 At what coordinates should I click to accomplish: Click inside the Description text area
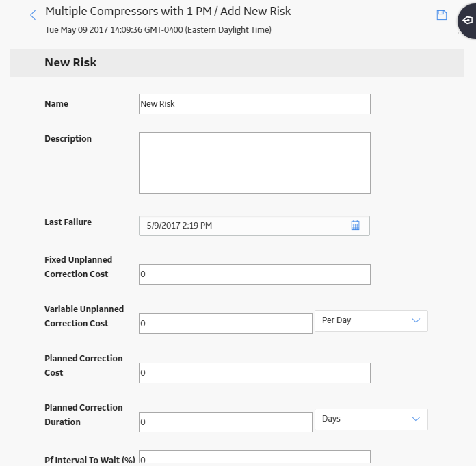tap(254, 163)
